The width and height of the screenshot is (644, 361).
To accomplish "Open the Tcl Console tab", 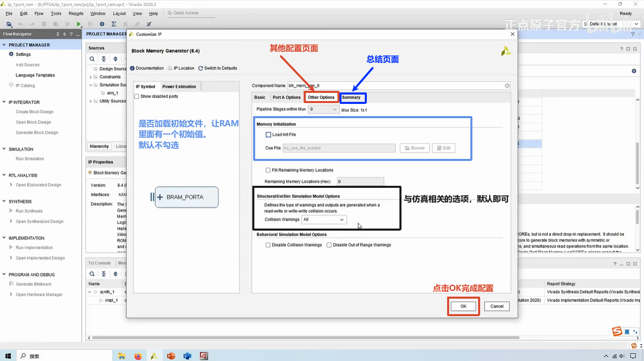I will [99, 263].
